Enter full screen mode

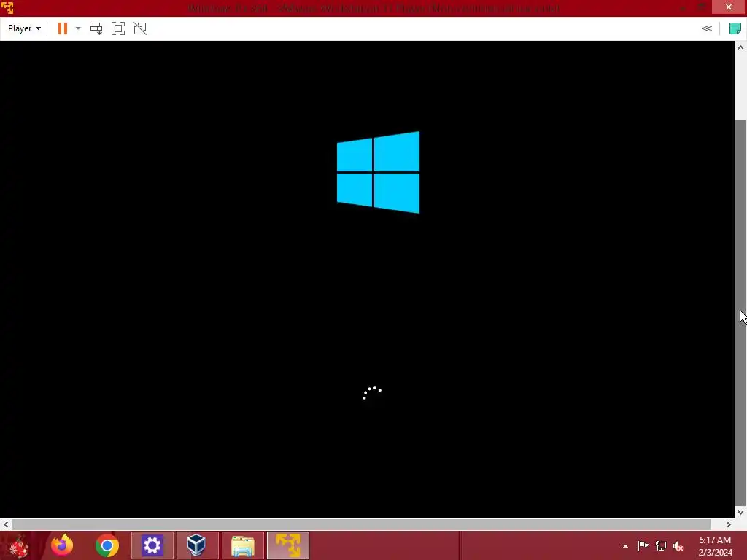(x=118, y=28)
